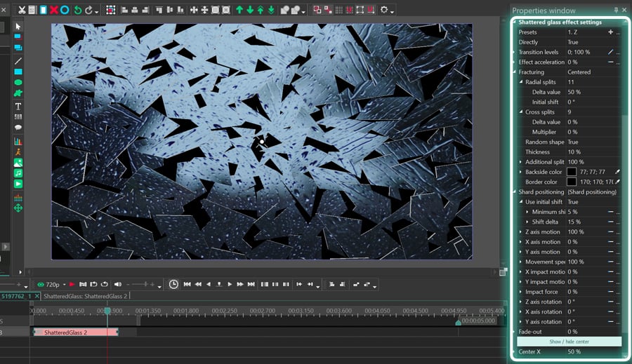The image size is (632, 364).
Task: Select the tooltip speech bubble tool
Action: pyautogui.click(x=18, y=127)
